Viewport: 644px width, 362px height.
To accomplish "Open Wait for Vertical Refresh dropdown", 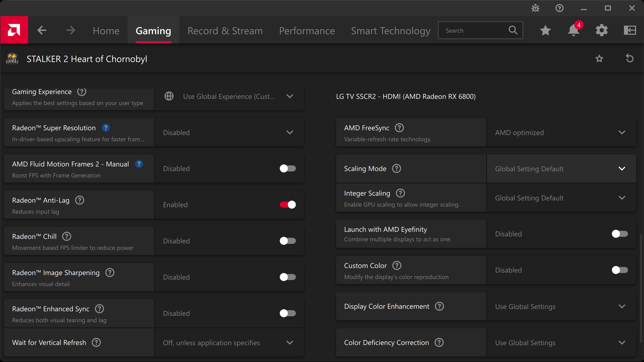I will coord(229,343).
